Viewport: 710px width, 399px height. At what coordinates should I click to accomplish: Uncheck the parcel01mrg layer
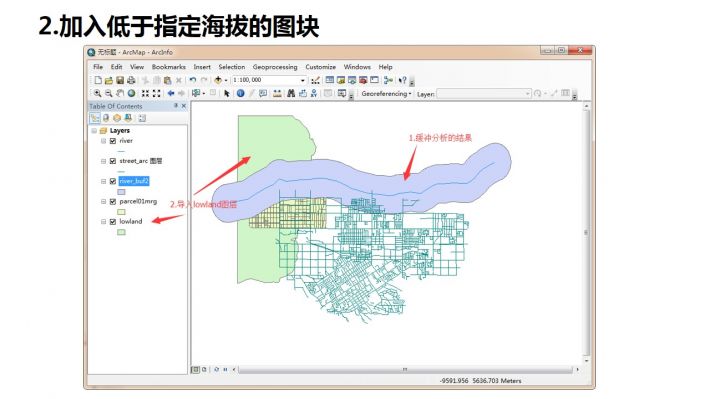coord(113,202)
